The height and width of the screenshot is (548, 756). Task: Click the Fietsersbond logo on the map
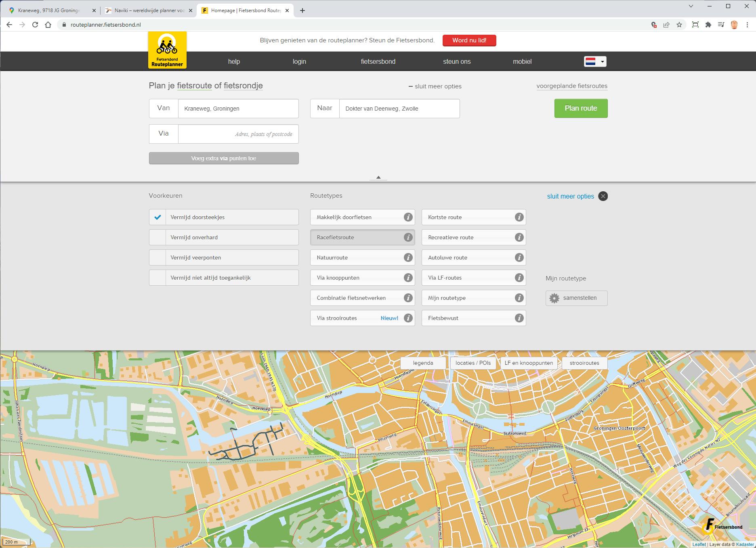coord(723,525)
